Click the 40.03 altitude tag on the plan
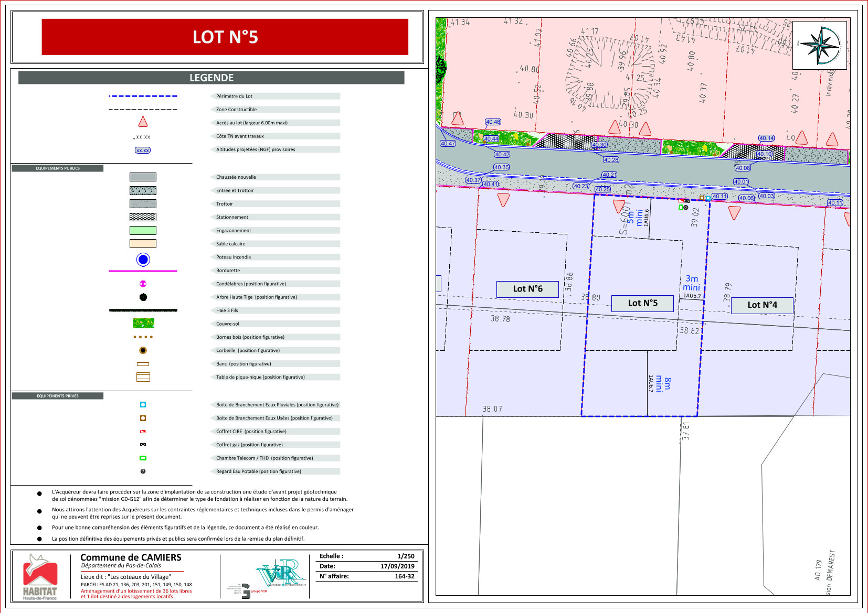Viewport: 868px width, 613px height. 766,196
